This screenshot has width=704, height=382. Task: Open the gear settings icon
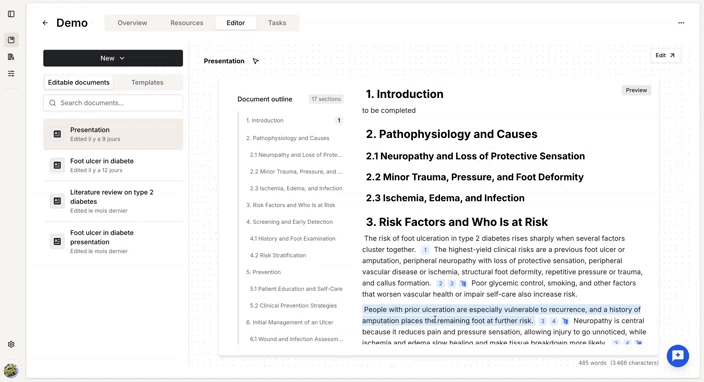[x=11, y=344]
